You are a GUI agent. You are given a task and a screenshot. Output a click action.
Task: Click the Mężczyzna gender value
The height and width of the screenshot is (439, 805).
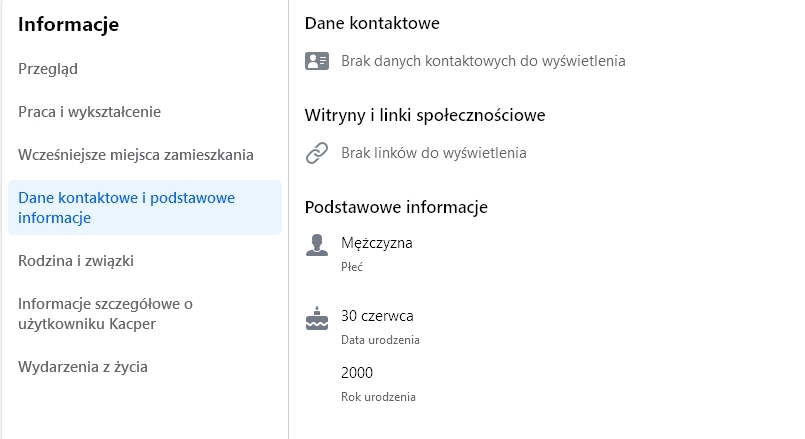377,242
